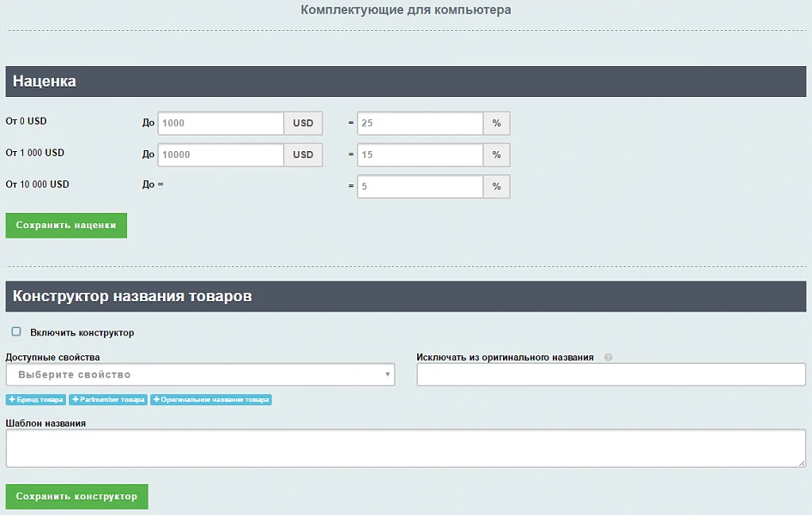812x515 pixels.
Task: Click the % addon beside the 5 field
Action: (497, 186)
